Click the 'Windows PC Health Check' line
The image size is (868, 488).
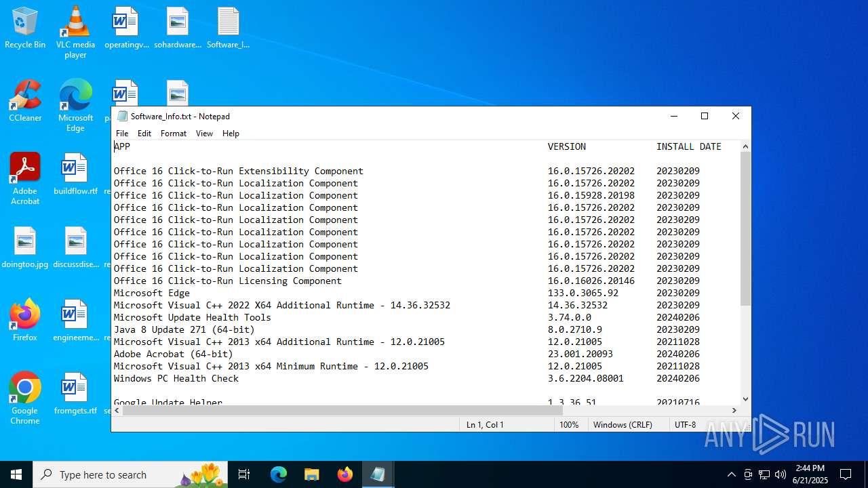(x=176, y=378)
